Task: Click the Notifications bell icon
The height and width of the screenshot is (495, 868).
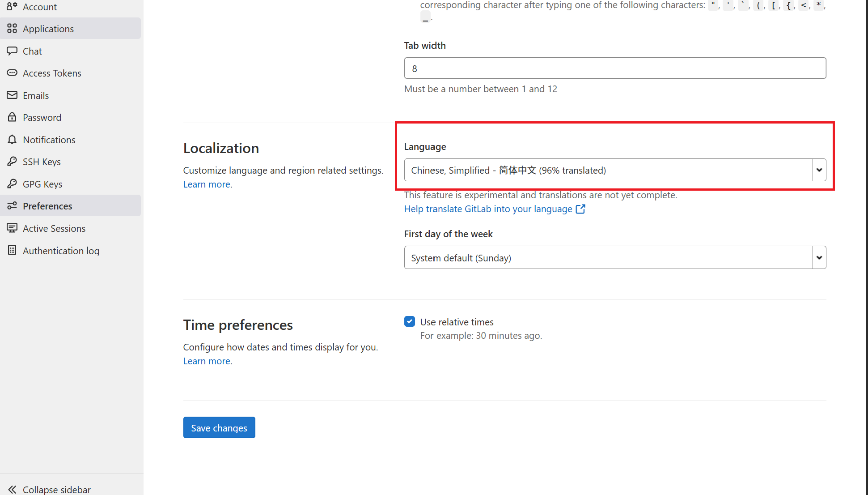Action: (12, 140)
